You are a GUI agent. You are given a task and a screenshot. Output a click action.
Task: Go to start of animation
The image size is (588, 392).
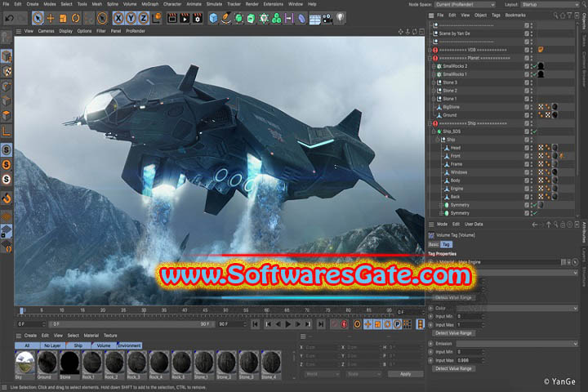pos(255,324)
